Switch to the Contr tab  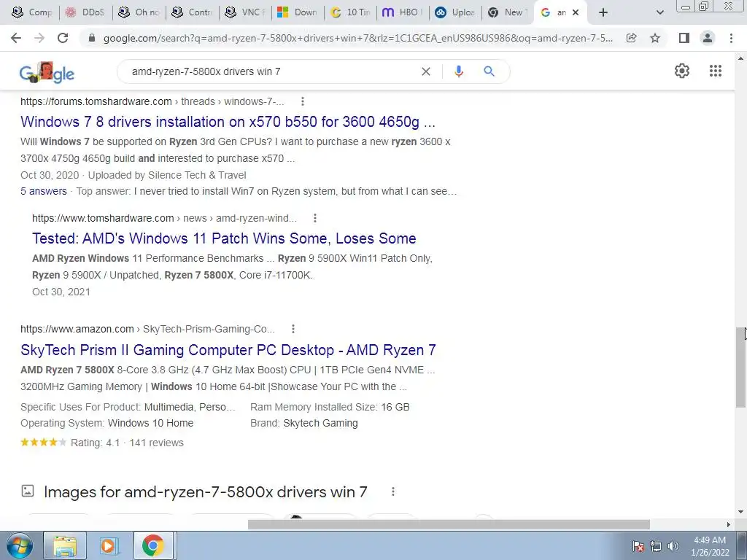[193, 12]
